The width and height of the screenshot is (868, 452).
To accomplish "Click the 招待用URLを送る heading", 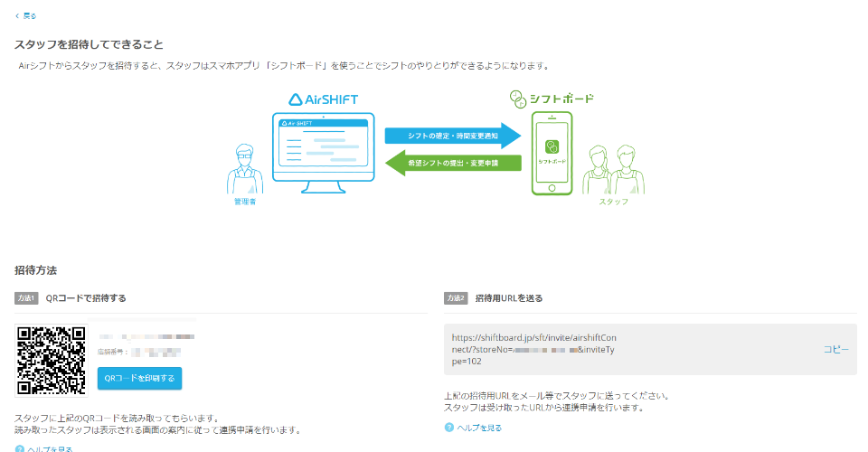I will (x=508, y=298).
